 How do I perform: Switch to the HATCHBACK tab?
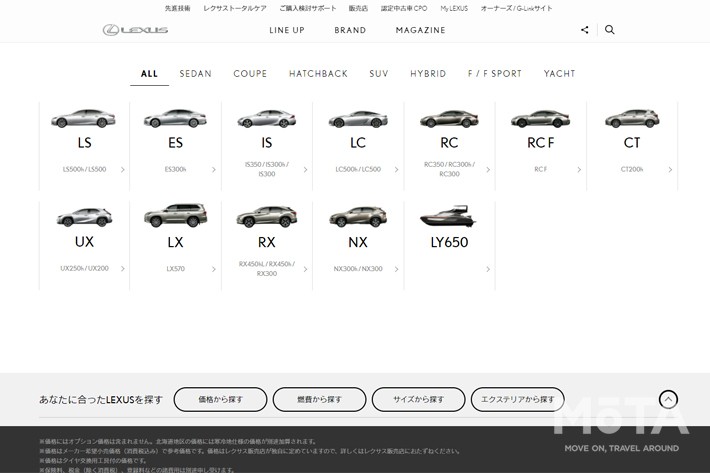[318, 74]
